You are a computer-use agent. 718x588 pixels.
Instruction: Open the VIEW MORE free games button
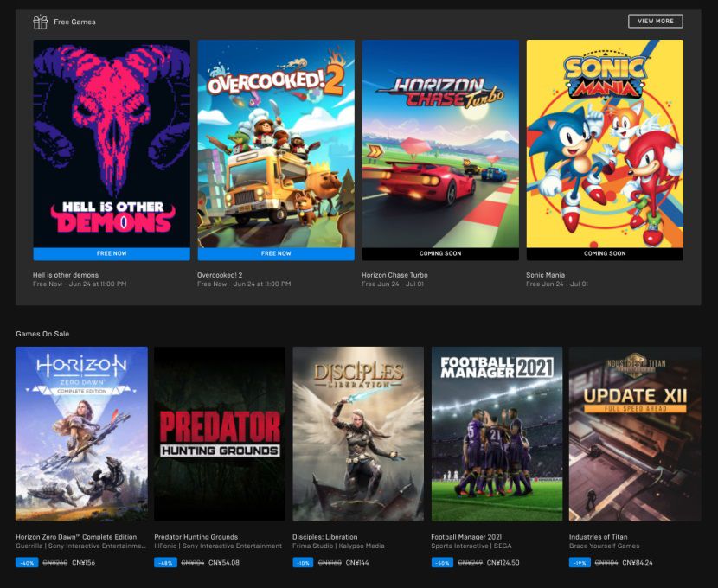tap(655, 21)
